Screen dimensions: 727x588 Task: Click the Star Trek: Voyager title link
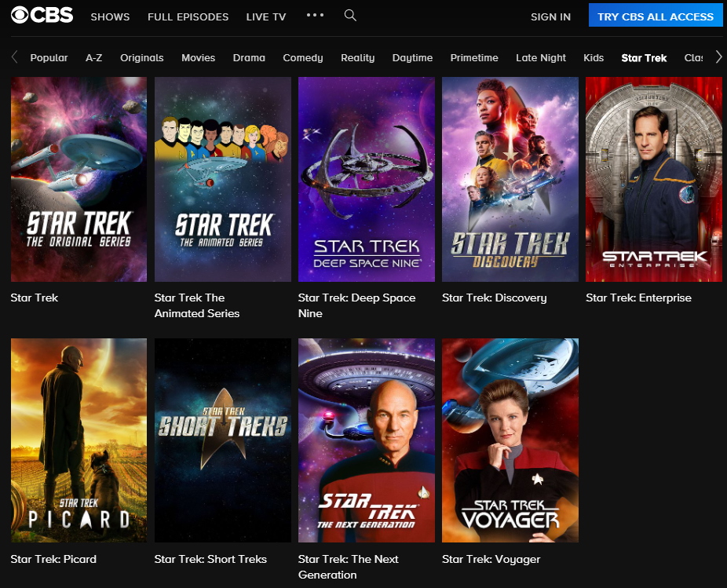point(491,559)
